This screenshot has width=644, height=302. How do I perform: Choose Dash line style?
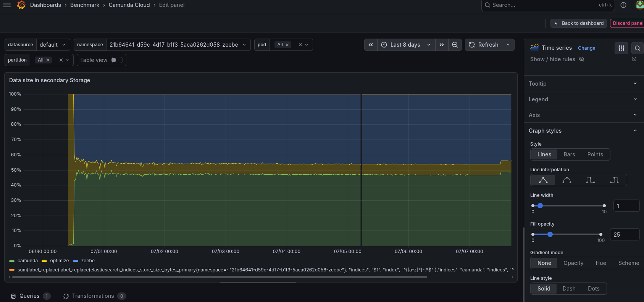click(569, 289)
